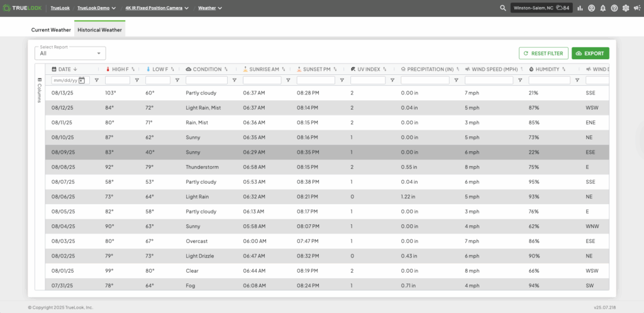
Task: Click the UV Index filter funnel icon
Action: (392, 80)
